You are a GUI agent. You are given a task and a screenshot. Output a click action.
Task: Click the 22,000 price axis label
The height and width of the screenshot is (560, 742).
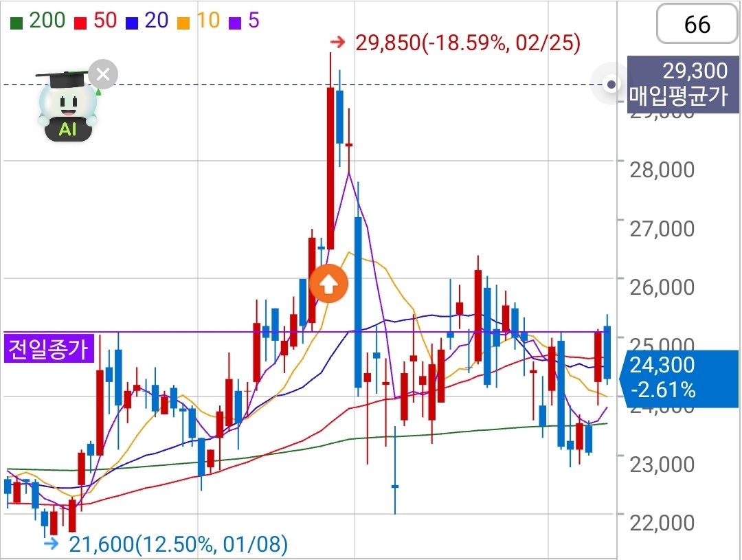(662, 522)
